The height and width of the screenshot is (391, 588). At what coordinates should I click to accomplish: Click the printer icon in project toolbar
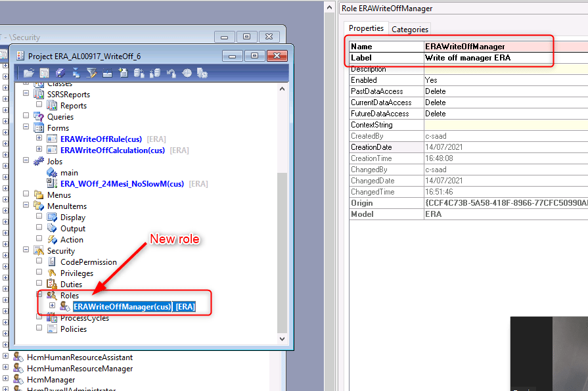coord(60,73)
